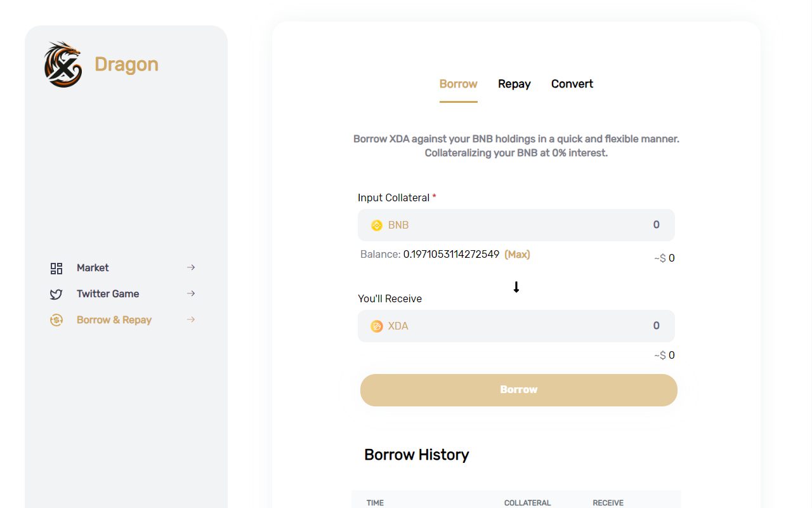Click the XDA token icon
Image resolution: width=812 pixels, height=508 pixels.
tap(377, 326)
